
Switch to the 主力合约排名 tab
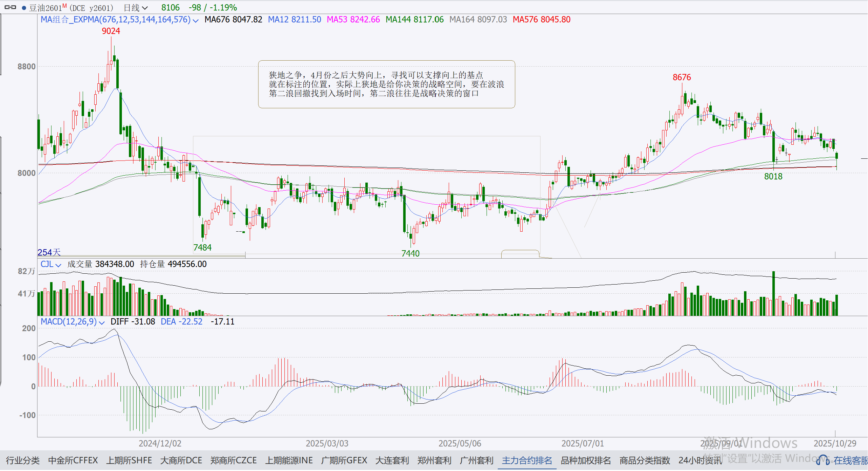click(x=526, y=460)
